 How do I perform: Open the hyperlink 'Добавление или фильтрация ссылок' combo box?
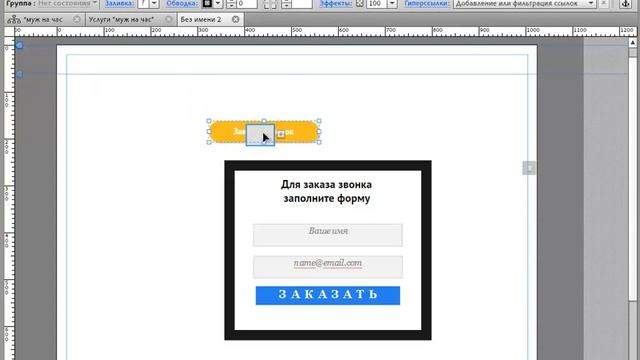click(x=524, y=4)
